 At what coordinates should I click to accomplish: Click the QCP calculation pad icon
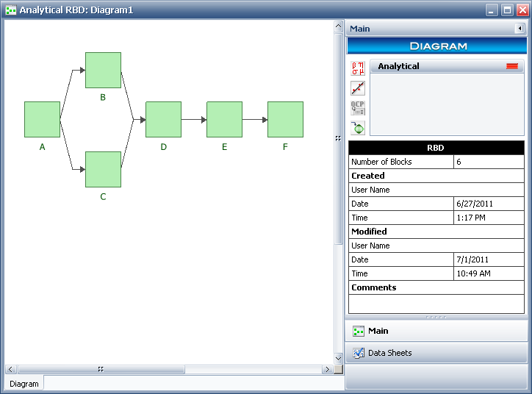[358, 108]
